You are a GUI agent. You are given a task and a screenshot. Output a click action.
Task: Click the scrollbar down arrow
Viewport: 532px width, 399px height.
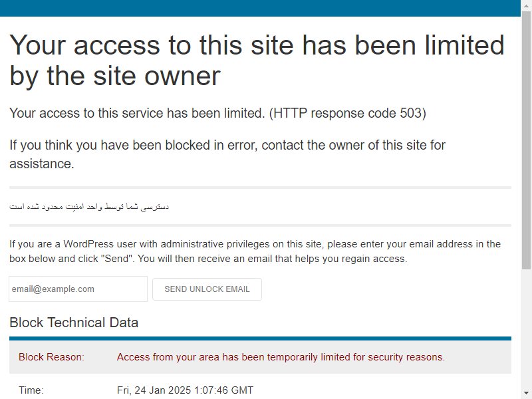(x=526, y=393)
